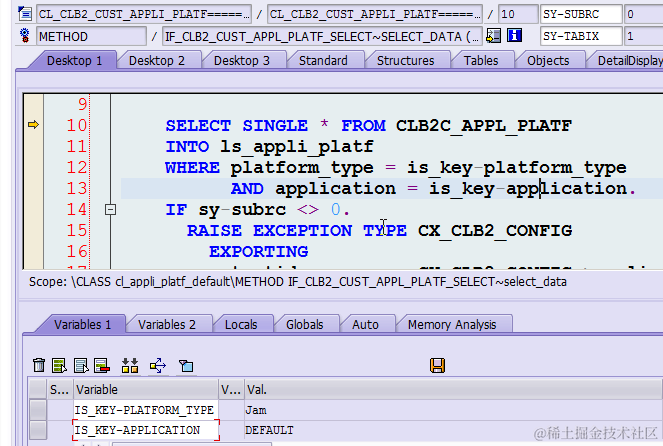The image size is (663, 446).
Task: Collapse the IF block at line 14
Action: click(x=110, y=209)
